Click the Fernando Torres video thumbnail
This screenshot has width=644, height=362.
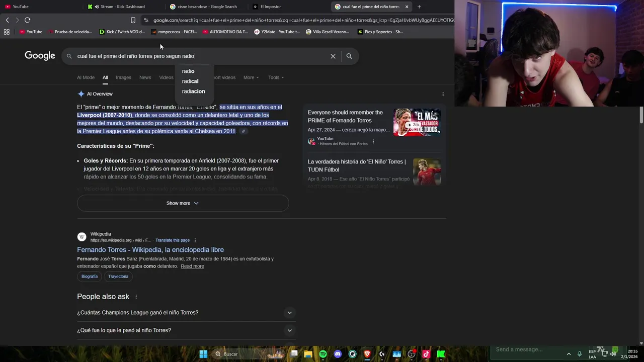pyautogui.click(x=417, y=122)
